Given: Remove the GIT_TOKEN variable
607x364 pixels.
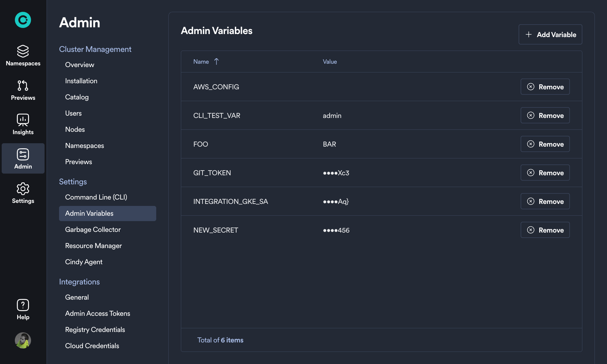Looking at the screenshot, I should click(545, 173).
